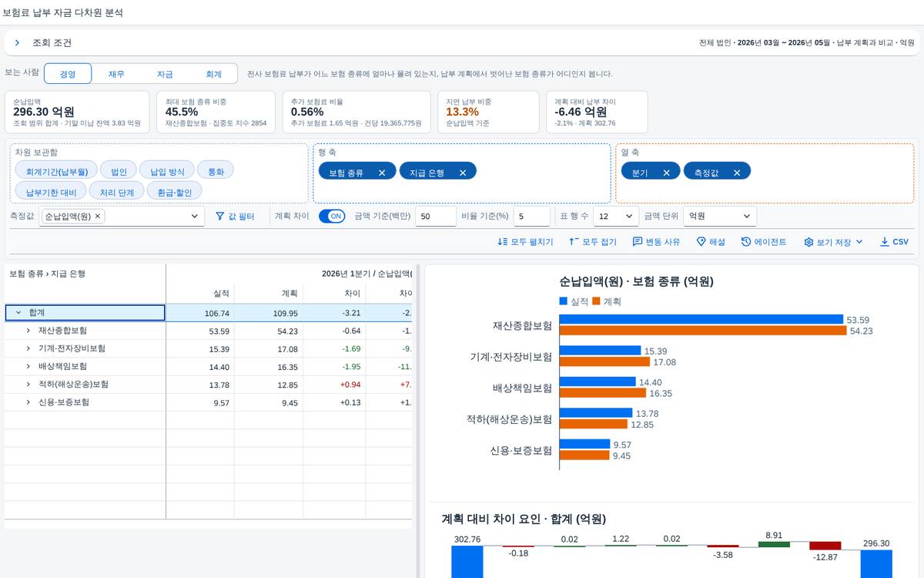Select the 경영 viewer option
Image resolution: width=924 pixels, height=578 pixels.
click(68, 74)
